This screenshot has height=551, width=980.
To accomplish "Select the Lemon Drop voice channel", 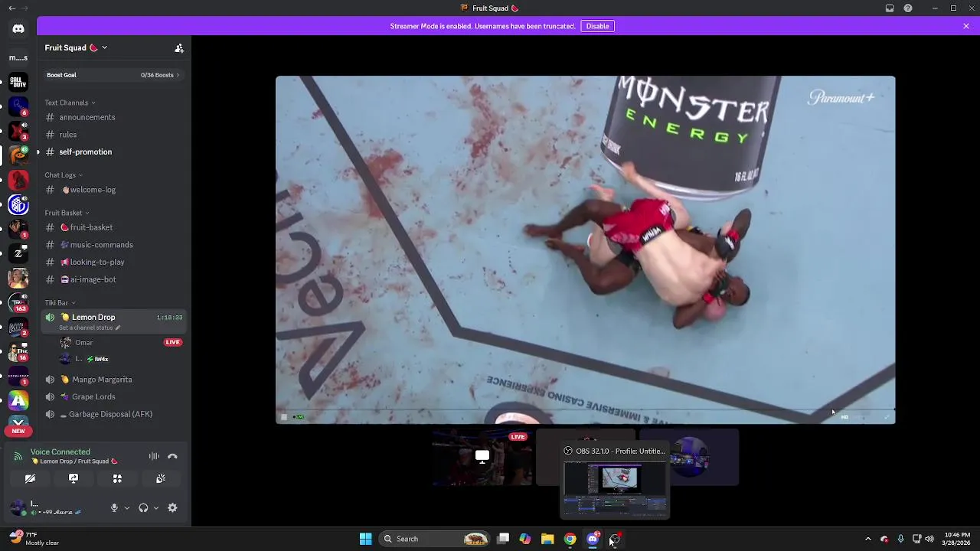I will point(113,321).
